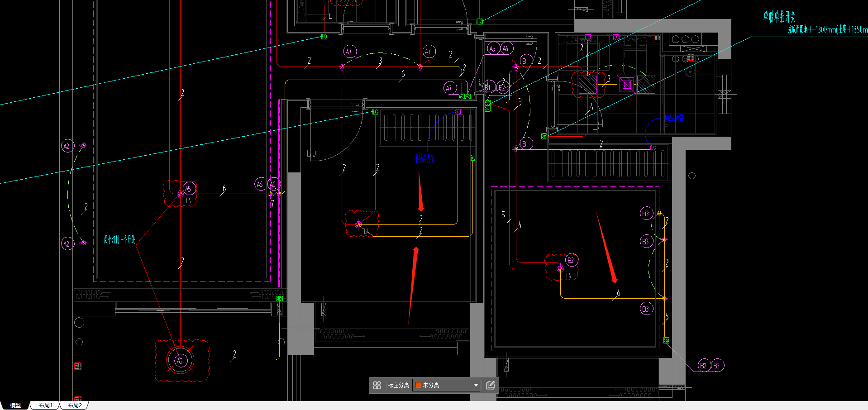Open the 布局1 layout tab
The height and width of the screenshot is (410, 868).
46,405
